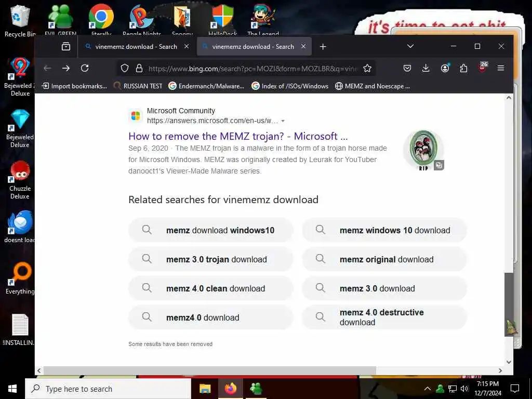Screen dimensions: 532x399
Task: Expand the Microsoft Community URL dropdown arrow
Action: [283, 121]
